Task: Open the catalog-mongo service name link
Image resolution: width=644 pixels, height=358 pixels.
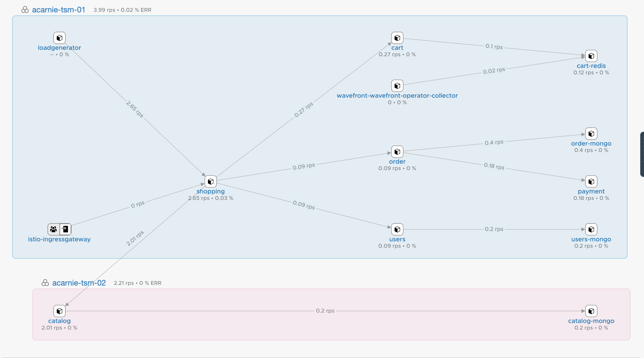Action: pyautogui.click(x=591, y=321)
